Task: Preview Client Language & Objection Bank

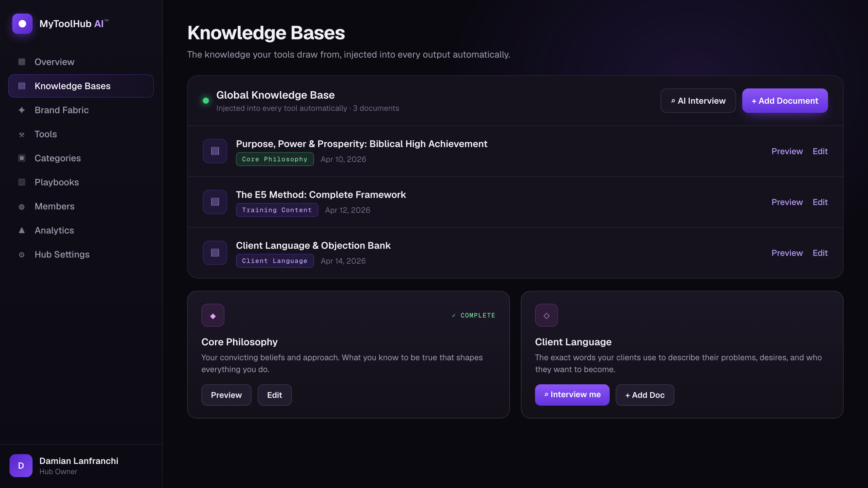Action: coord(787,253)
